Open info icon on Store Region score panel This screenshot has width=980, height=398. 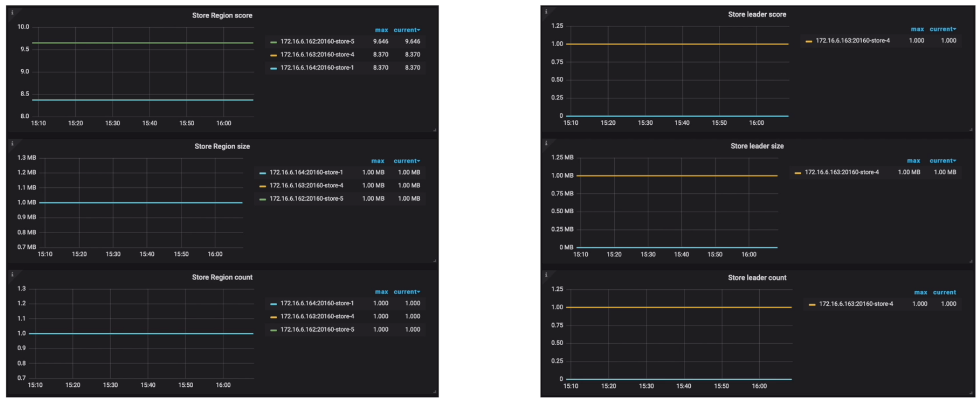tap(12, 12)
